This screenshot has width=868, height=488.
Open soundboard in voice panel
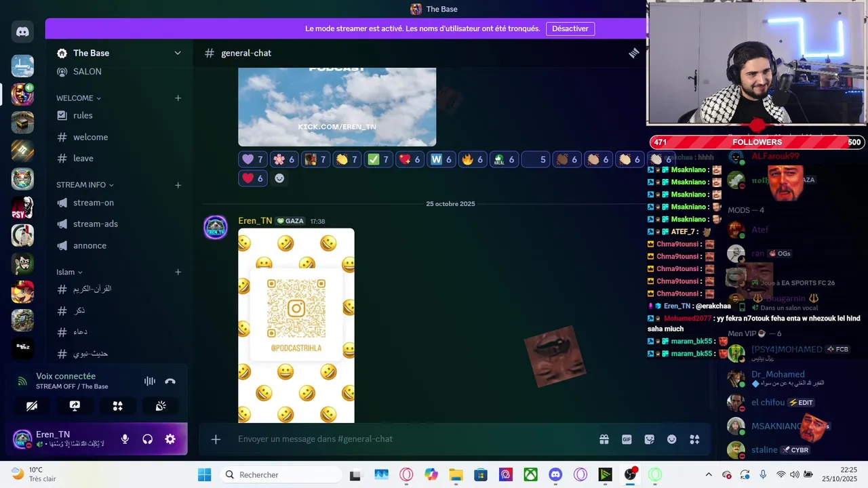tap(161, 406)
